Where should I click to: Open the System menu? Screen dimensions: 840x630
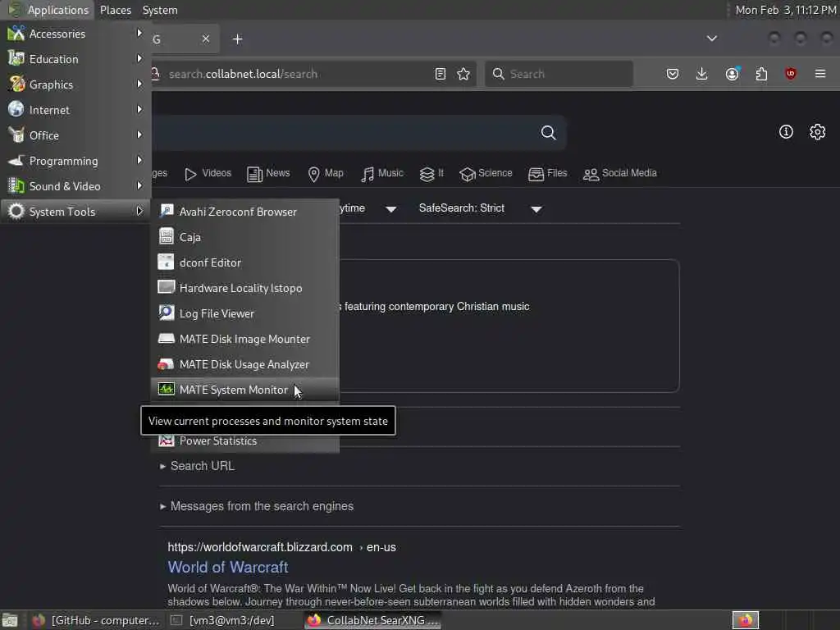[160, 10]
